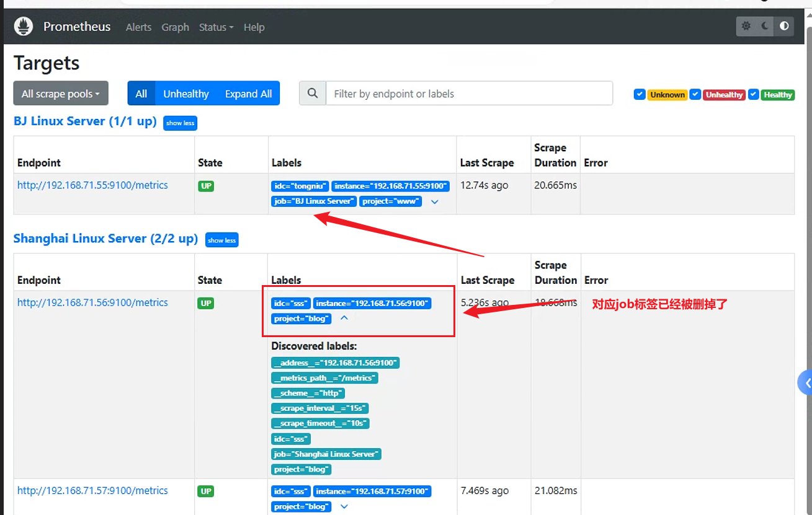Click the __metrics_path__="/metrics" discovered label
This screenshot has width=812, height=515.
tap(324, 378)
